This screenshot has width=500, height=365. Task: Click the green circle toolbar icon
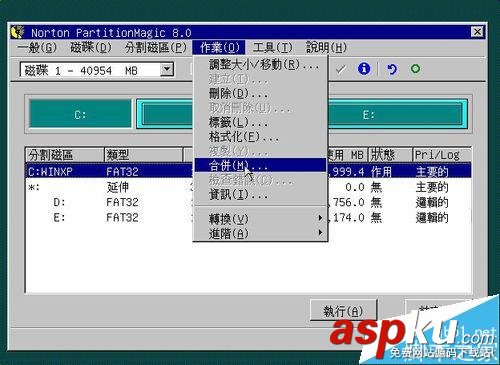(x=415, y=69)
